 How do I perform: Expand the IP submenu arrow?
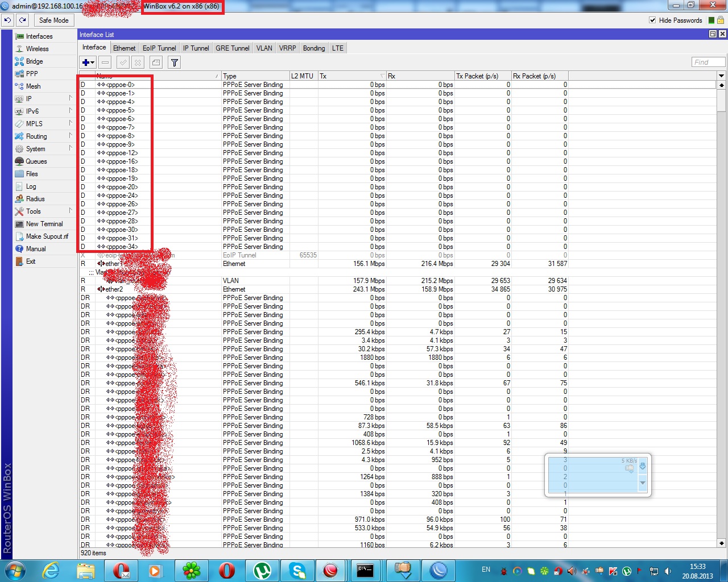(71, 98)
